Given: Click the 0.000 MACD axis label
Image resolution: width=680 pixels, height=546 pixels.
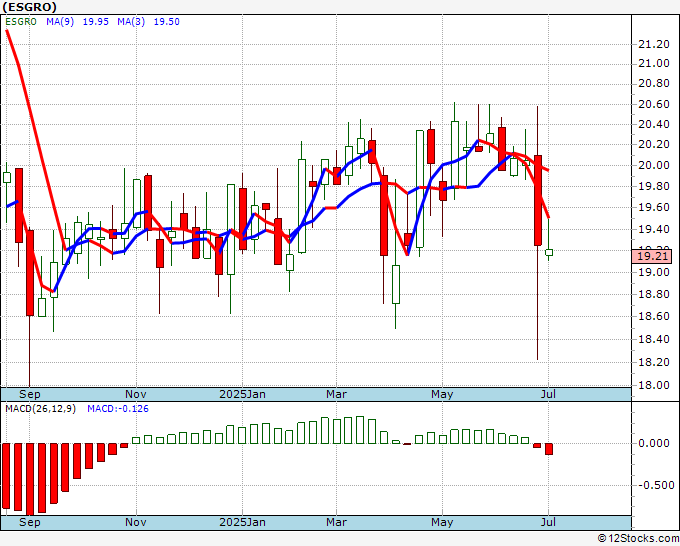Looking at the screenshot, I should pos(654,443).
